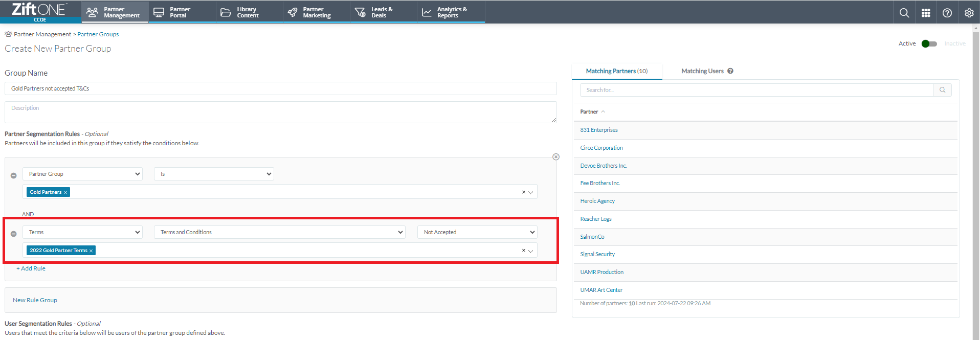Screen dimensions: 980x340
Task: Clear all values in Gold Partners field
Action: click(x=523, y=192)
